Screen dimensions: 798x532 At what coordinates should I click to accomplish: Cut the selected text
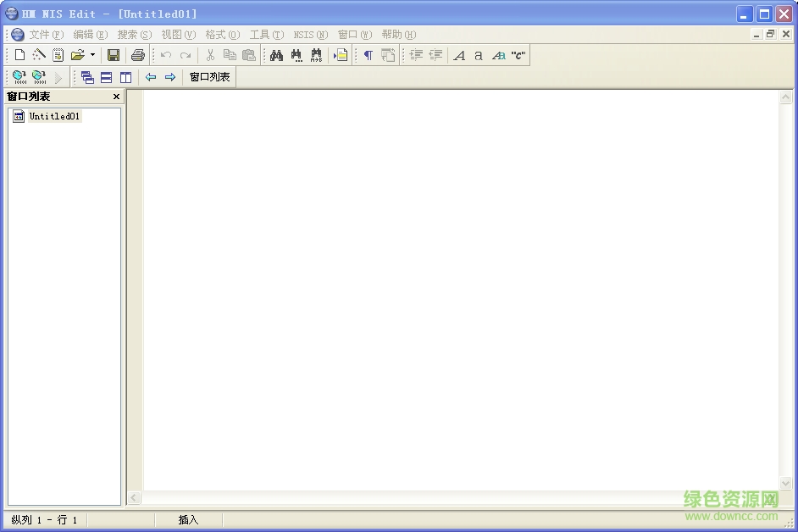coord(209,55)
